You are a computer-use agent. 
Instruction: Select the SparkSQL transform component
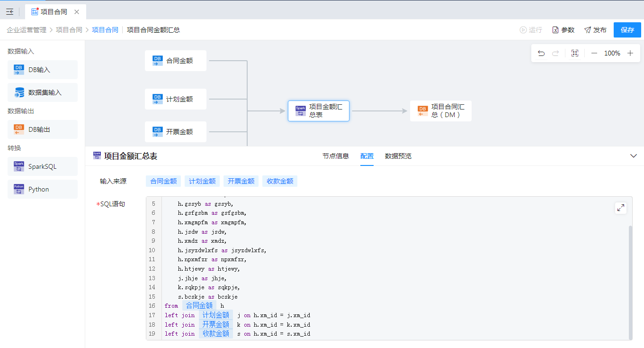point(43,166)
